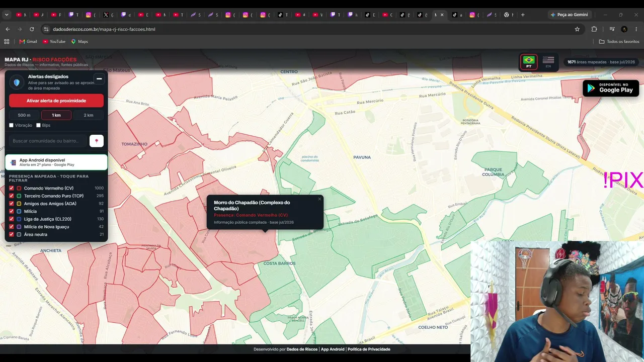Viewport: 644px width, 362px height.
Task: Focus the Buscar comunidade ou bairro field
Action: click(x=48, y=141)
